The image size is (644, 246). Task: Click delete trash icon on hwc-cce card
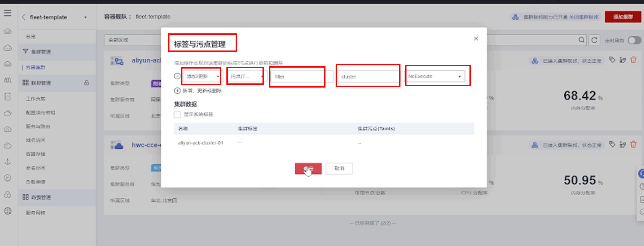pyautogui.click(x=633, y=145)
